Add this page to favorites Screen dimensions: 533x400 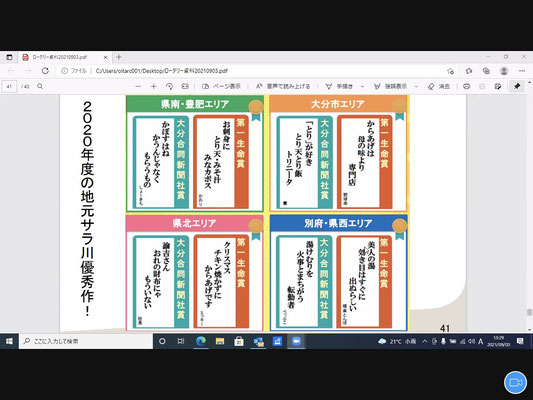click(x=451, y=71)
